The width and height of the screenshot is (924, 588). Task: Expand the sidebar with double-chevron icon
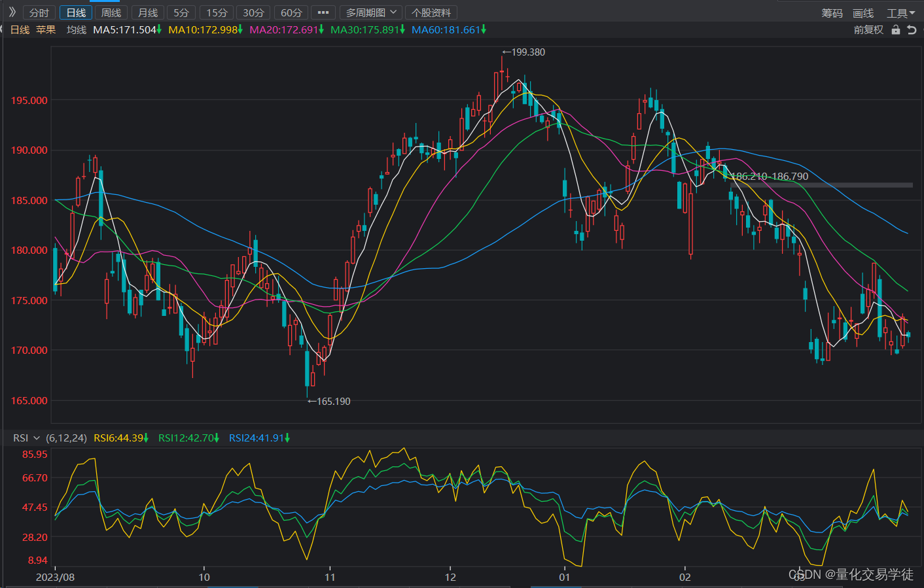[x=12, y=12]
